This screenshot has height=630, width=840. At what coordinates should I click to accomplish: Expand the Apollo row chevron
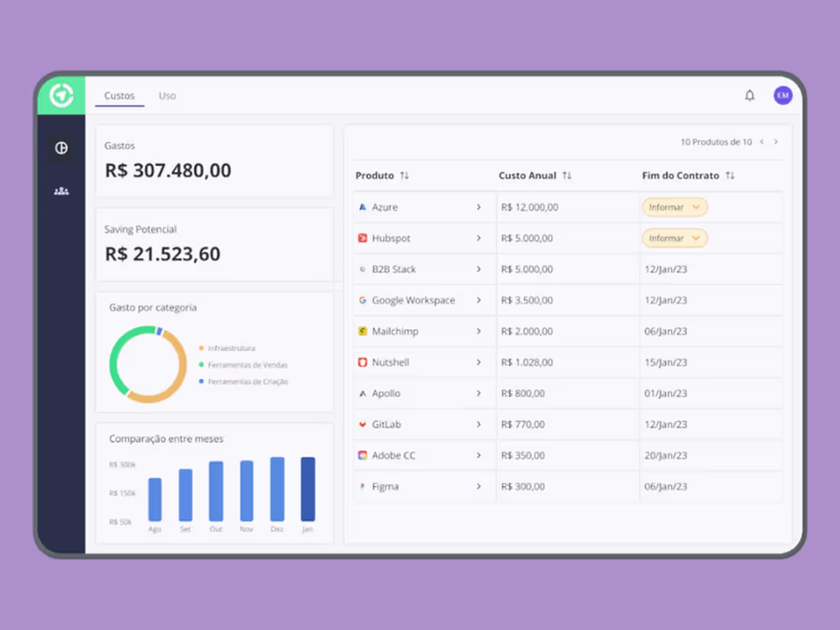(478, 393)
